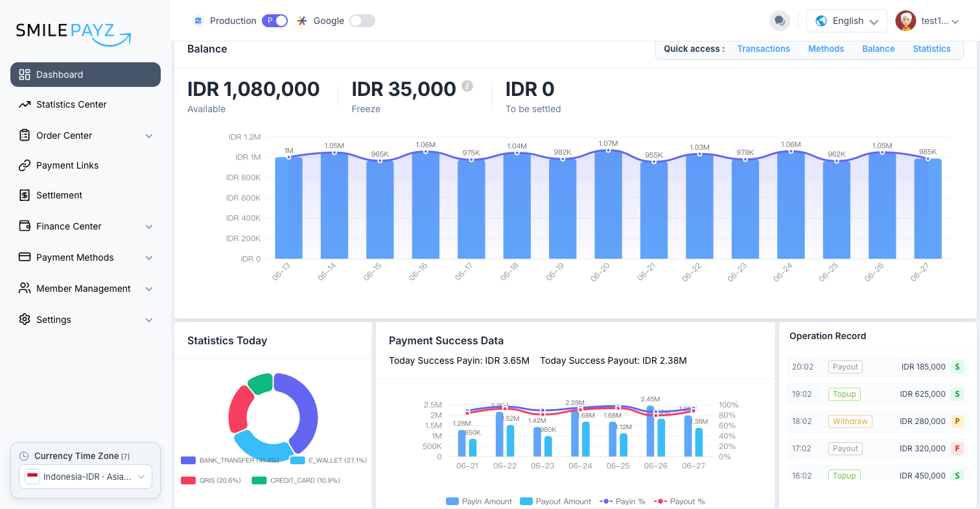
Task: Open the Order Center menu item
Action: (86, 136)
